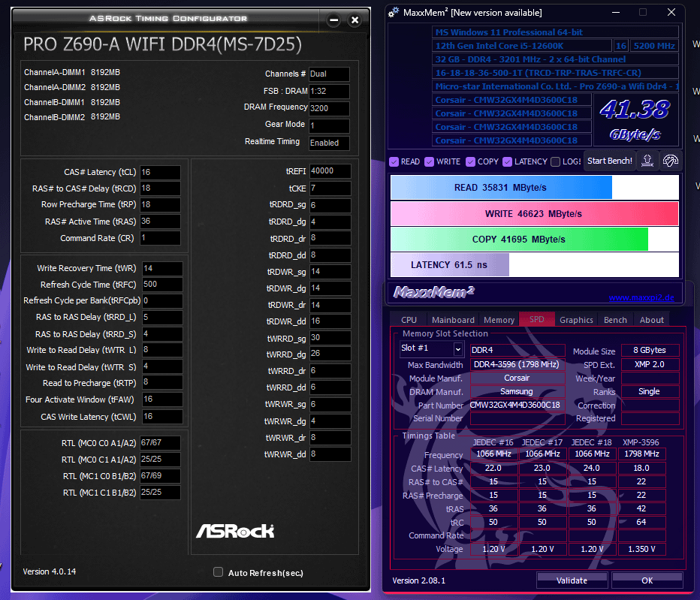Click the Module Size 8 GBytes field
Screen dimensions: 700x600
point(650,351)
